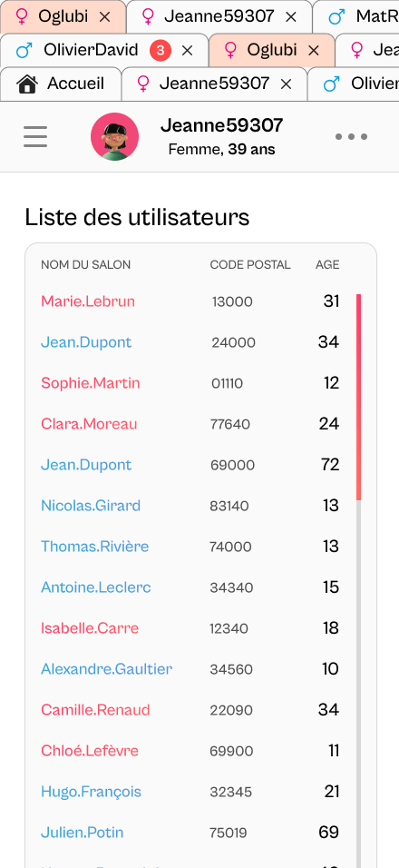Open Marie.Lebrun in the user list
Viewport: 399px width, 868px height.
(88, 301)
